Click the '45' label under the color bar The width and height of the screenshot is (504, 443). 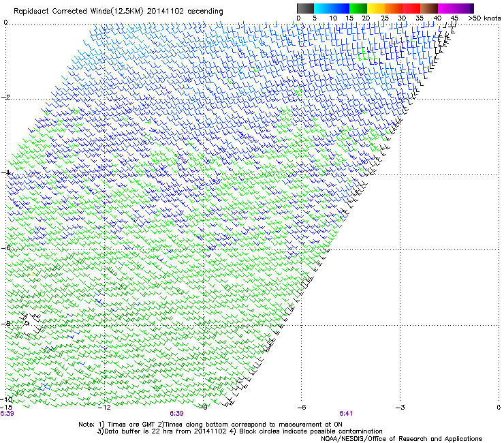[454, 18]
